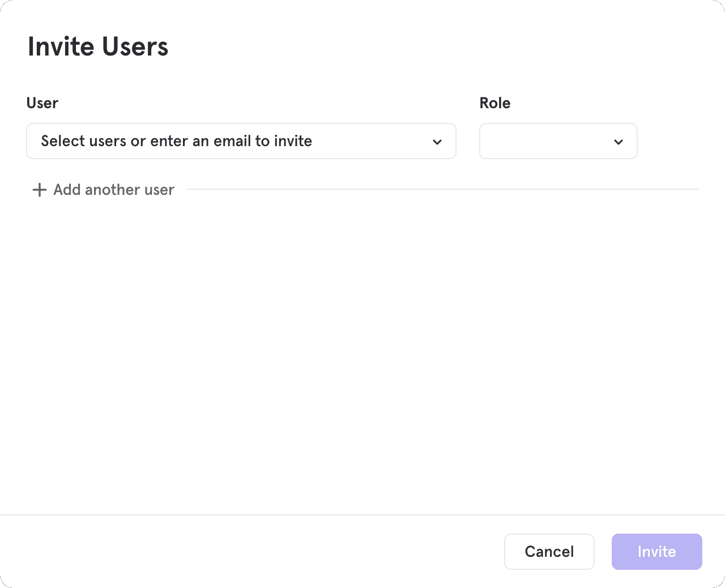
Task: Focus the email entry field under User
Action: point(227,141)
